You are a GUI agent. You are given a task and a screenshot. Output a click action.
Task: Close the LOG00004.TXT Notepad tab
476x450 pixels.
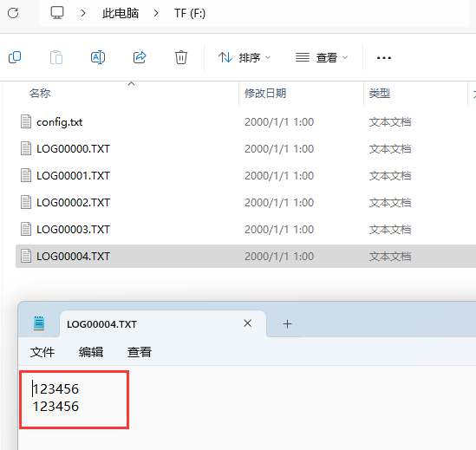[247, 323]
